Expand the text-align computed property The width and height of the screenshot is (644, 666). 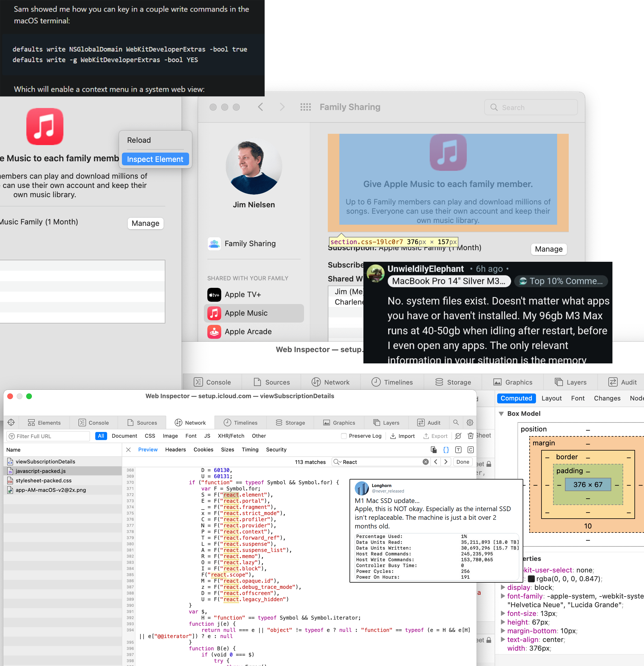(503, 639)
